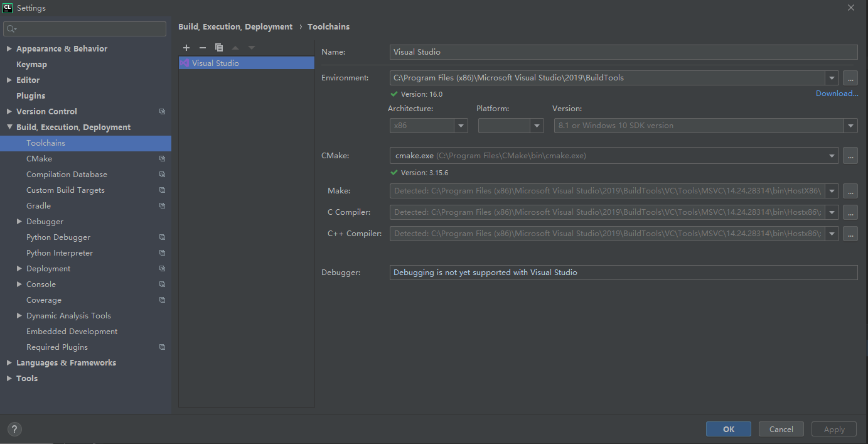
Task: Open help with the question mark icon
Action: [14, 429]
